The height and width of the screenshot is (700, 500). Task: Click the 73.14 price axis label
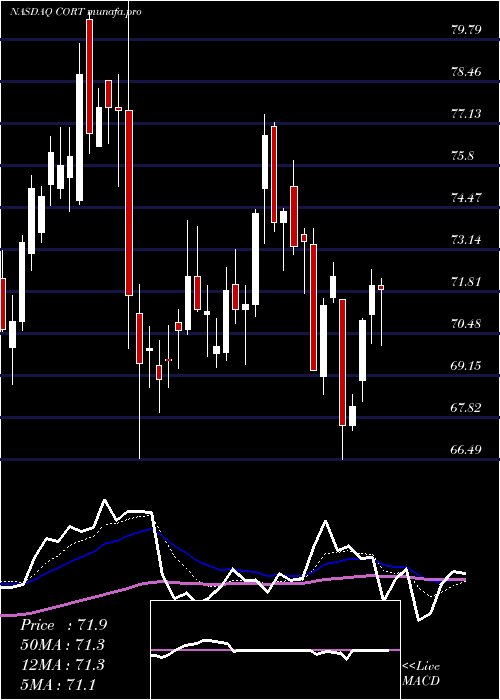point(466,240)
